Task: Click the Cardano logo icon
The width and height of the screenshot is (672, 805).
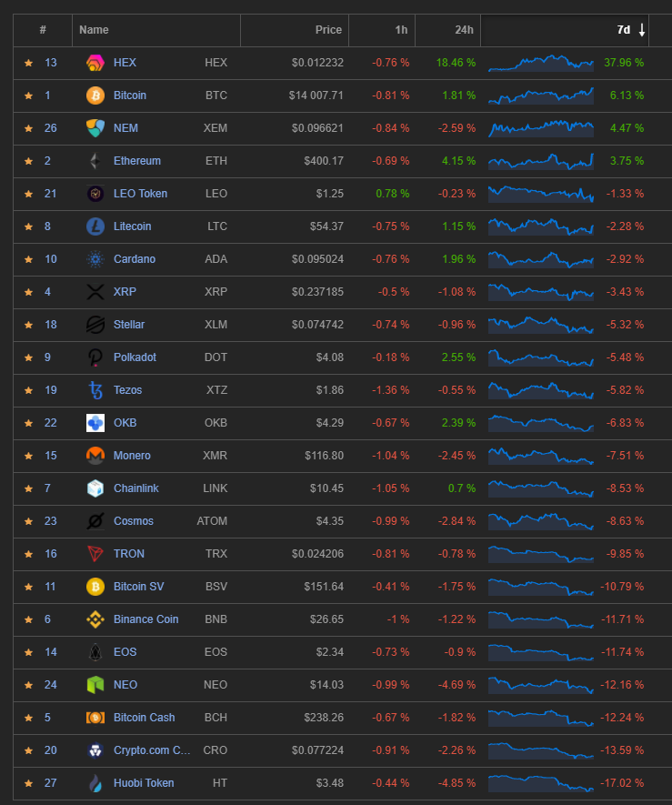Action: coord(95,259)
